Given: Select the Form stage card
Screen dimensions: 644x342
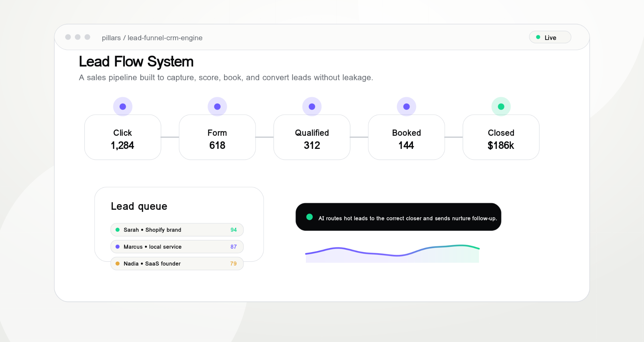Looking at the screenshot, I should point(217,137).
